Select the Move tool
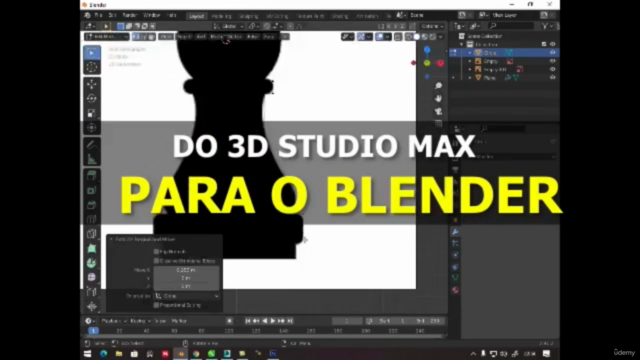 pyautogui.click(x=92, y=84)
